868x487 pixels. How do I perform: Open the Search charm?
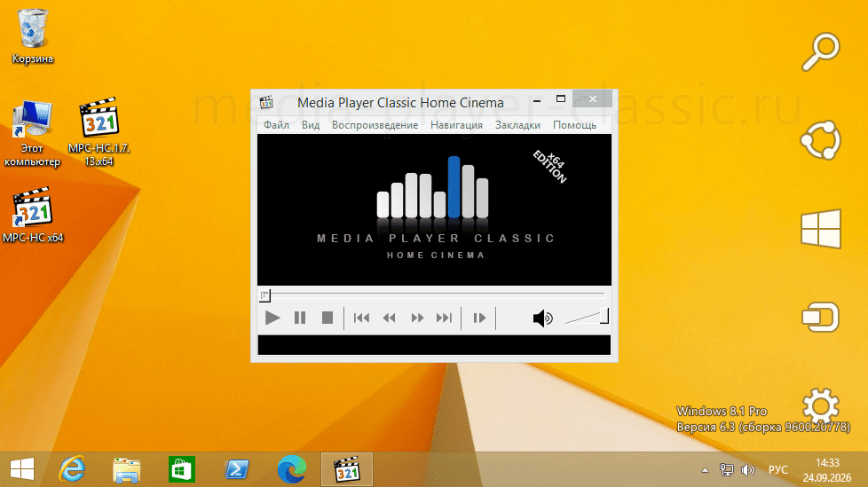[821, 52]
